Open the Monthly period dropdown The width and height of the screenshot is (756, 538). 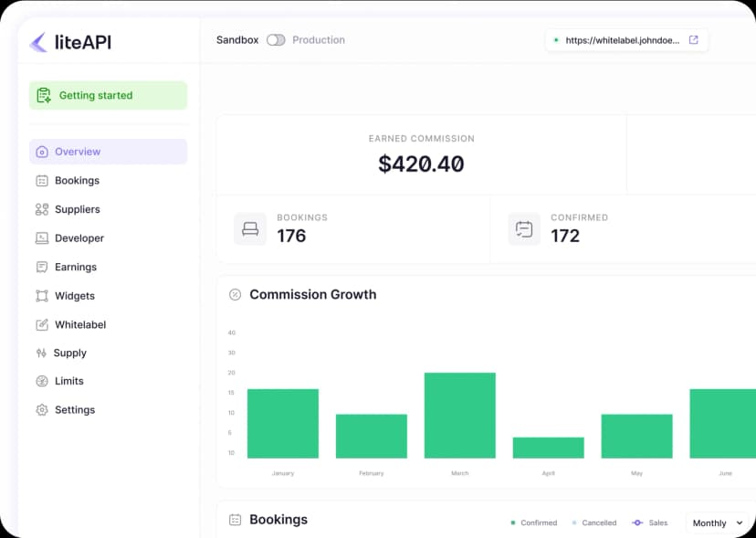tap(718, 523)
